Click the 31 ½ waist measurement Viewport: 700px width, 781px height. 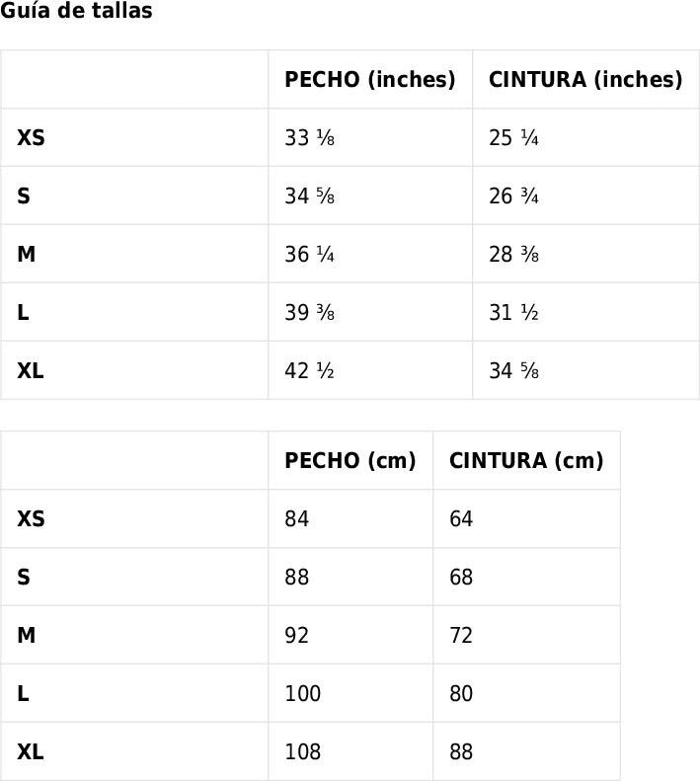[513, 313]
